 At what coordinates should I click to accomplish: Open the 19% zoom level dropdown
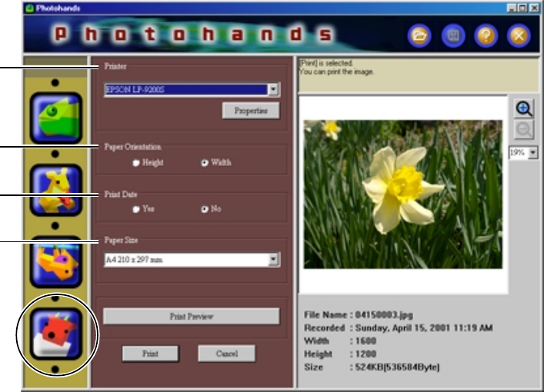click(x=532, y=152)
